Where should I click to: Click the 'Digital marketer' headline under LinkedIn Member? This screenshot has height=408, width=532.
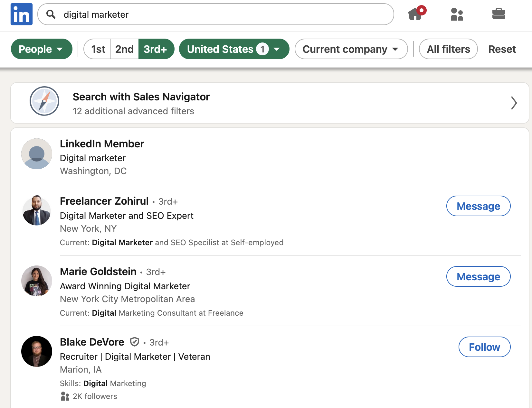[x=93, y=158]
